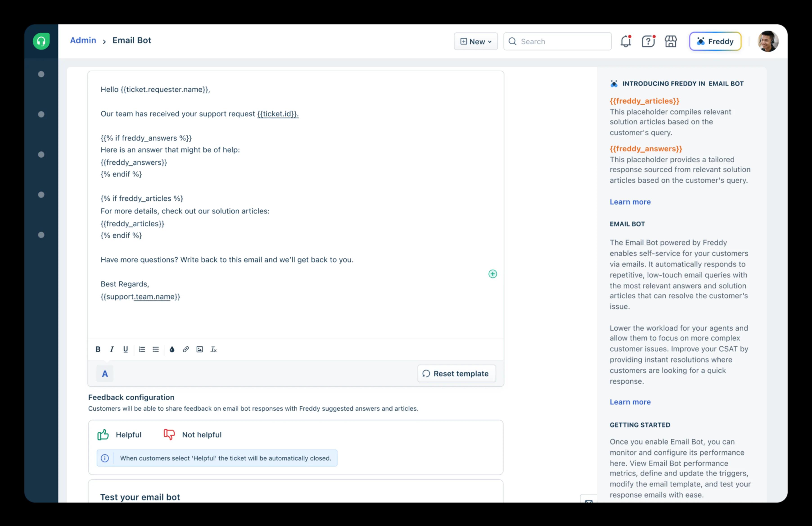Click the {{freddy_articles}} orange placeholder
This screenshot has width=812, height=526.
point(645,101)
